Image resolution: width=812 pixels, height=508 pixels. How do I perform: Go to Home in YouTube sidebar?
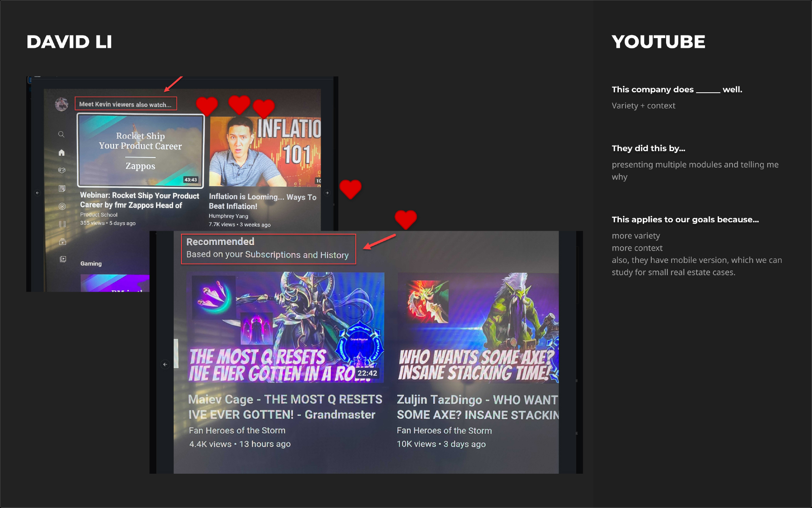62,152
